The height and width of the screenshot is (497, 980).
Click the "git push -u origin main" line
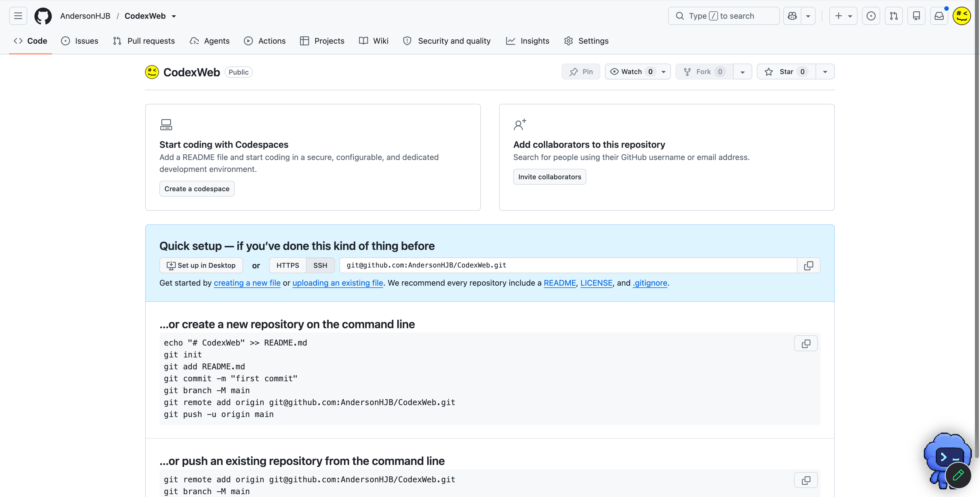(x=219, y=414)
